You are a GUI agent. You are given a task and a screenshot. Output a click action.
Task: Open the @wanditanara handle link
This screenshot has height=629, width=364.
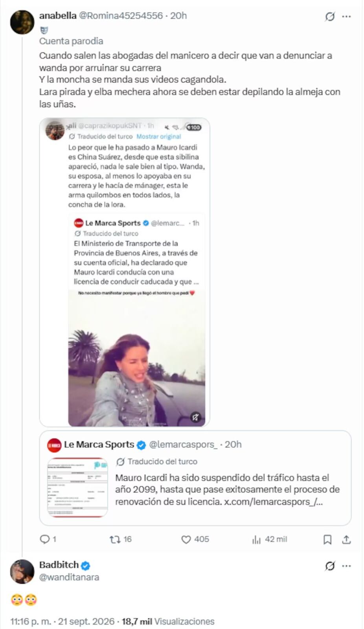click(69, 577)
